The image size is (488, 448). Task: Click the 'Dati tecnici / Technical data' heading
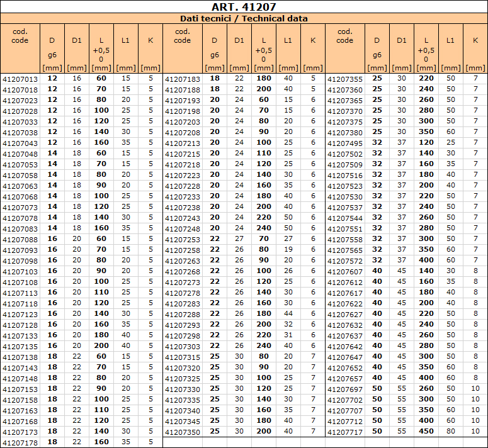click(x=244, y=18)
